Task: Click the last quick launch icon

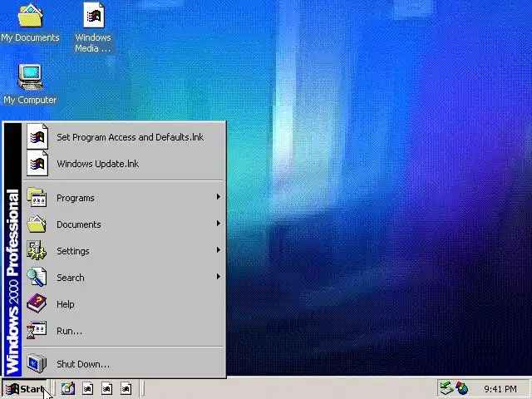Action: coord(126,388)
